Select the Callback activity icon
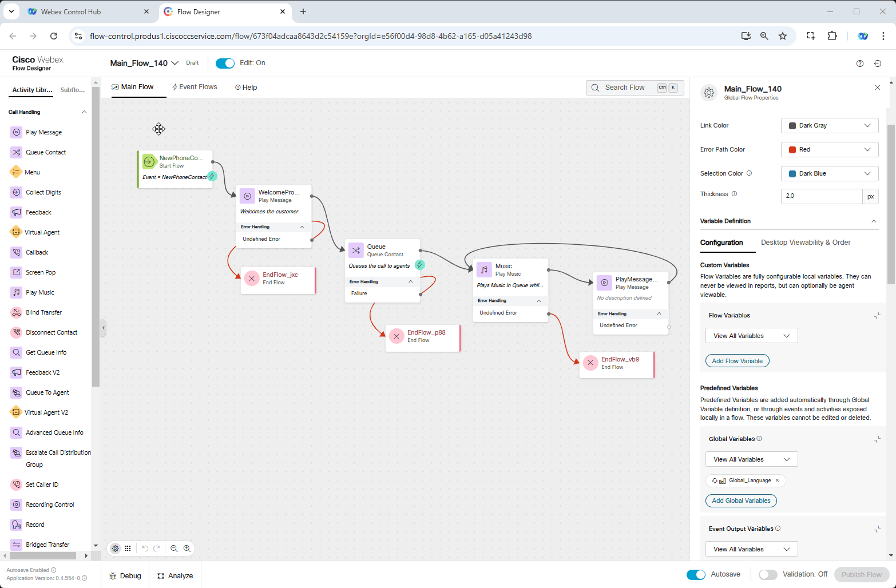The width and height of the screenshot is (896, 588). pyautogui.click(x=17, y=252)
